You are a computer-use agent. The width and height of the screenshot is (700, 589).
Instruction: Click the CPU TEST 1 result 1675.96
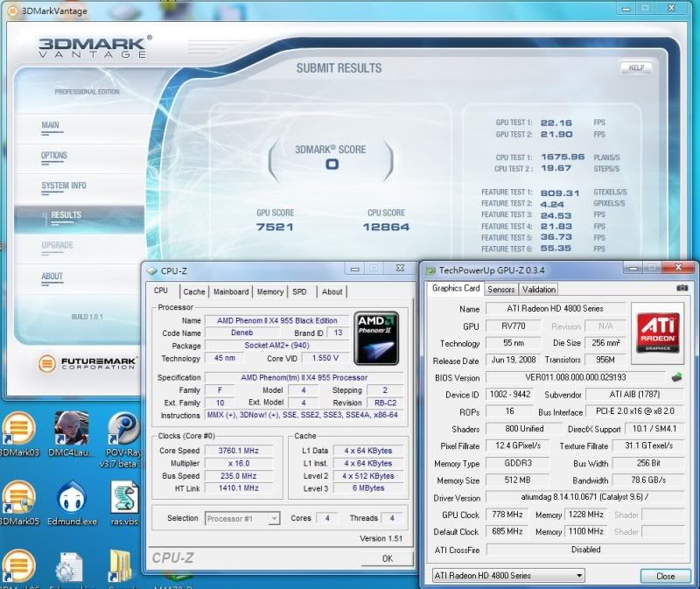point(563,157)
